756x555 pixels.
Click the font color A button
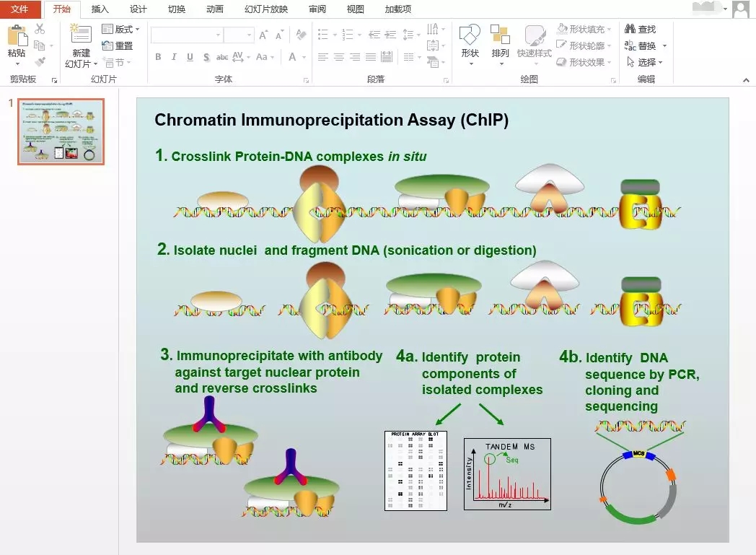(x=293, y=57)
